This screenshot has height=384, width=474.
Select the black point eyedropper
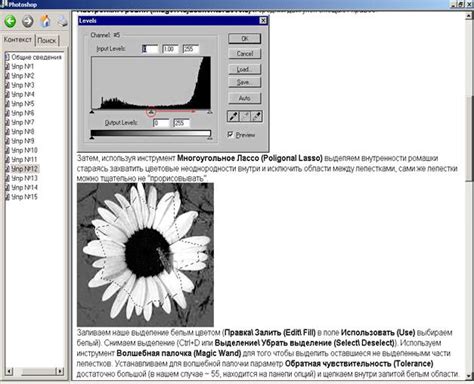(233, 116)
